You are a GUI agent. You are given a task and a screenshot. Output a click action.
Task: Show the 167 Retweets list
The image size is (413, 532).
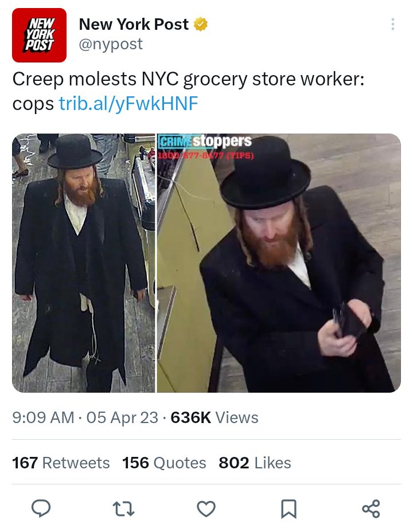click(61, 463)
